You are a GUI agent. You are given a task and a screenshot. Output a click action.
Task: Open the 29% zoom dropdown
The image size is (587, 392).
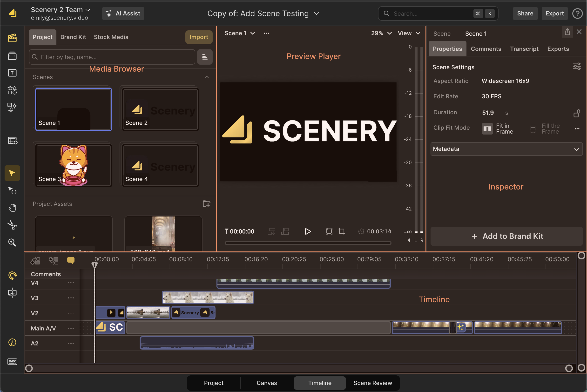point(382,33)
